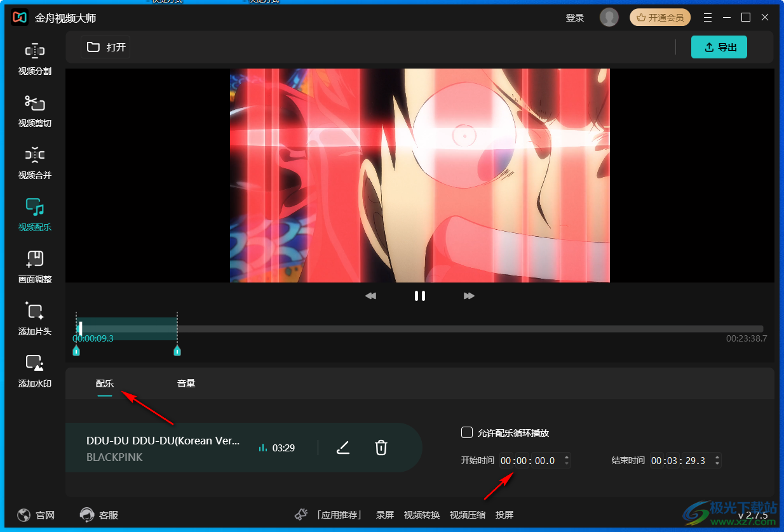The width and height of the screenshot is (784, 532).
Task: Delete the DDU-DU DDU-DU music track
Action: [x=381, y=448]
